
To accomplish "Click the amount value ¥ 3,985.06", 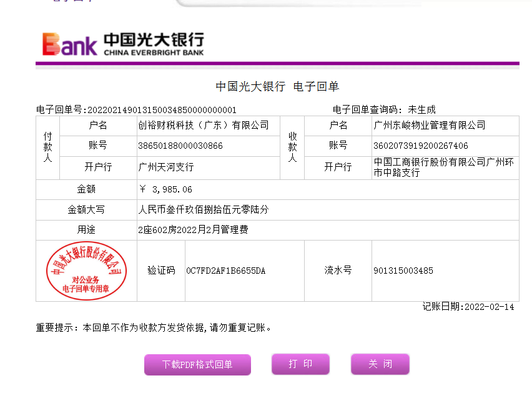I will pyautogui.click(x=165, y=189).
